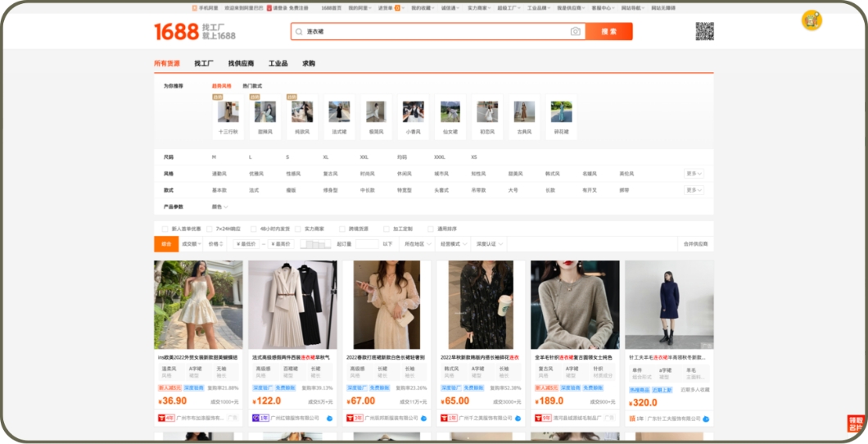Viewport: 868px width, 444px height.
Task: Expand the 网站导航 top menu
Action: pos(633,8)
